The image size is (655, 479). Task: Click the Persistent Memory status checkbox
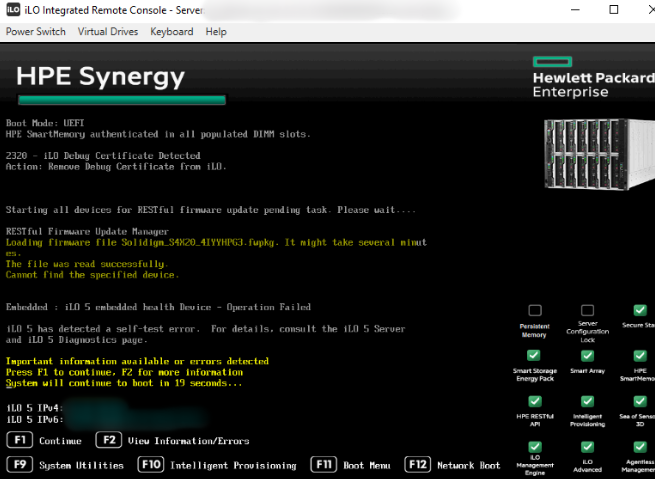[535, 310]
